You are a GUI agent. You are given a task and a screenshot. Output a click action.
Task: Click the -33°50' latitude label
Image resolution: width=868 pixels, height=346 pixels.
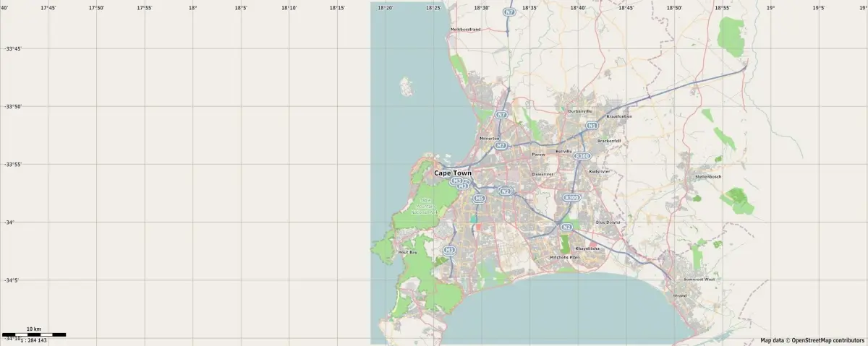(12, 107)
